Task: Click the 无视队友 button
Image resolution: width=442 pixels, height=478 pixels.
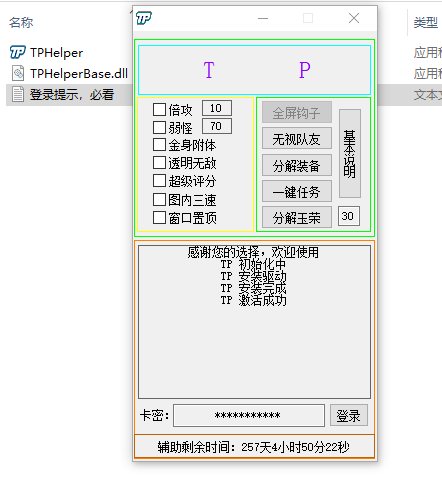Action: [x=297, y=138]
